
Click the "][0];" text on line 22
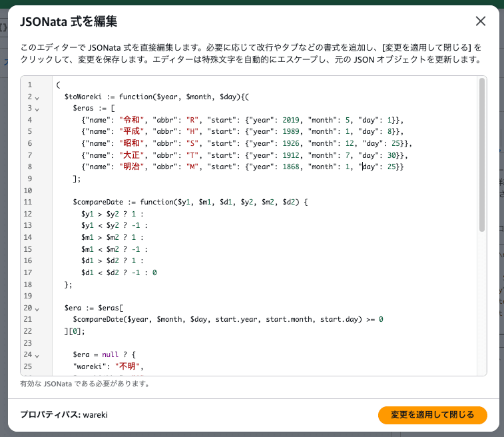pos(75,331)
